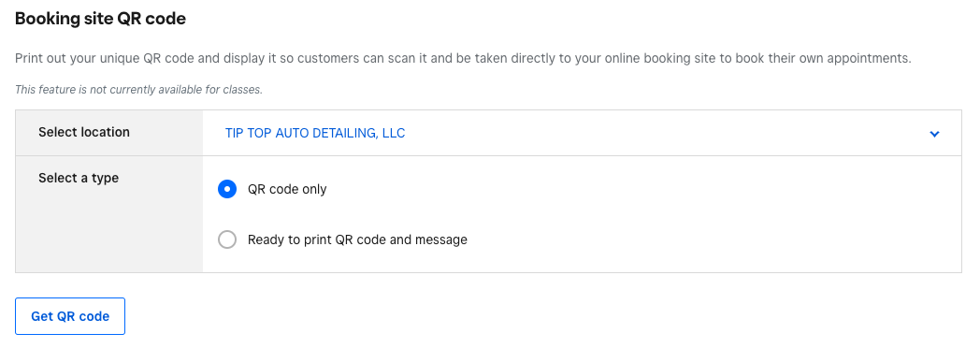Click the italic note about classes availability

click(138, 90)
